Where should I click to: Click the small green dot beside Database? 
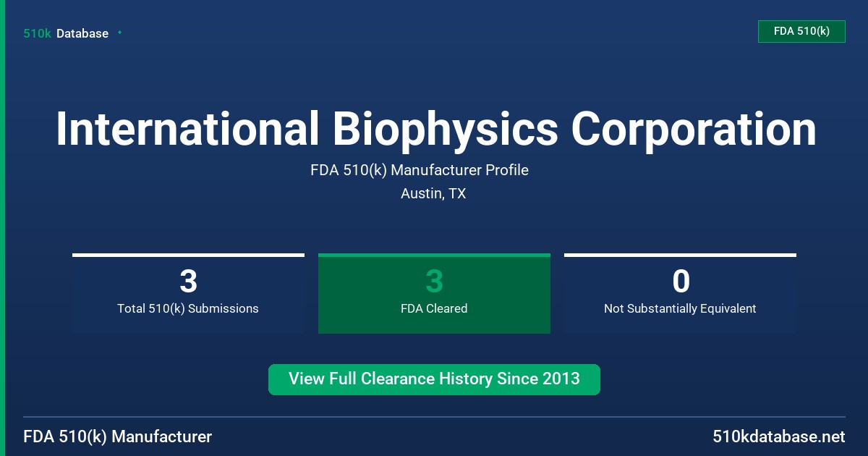tap(119, 33)
